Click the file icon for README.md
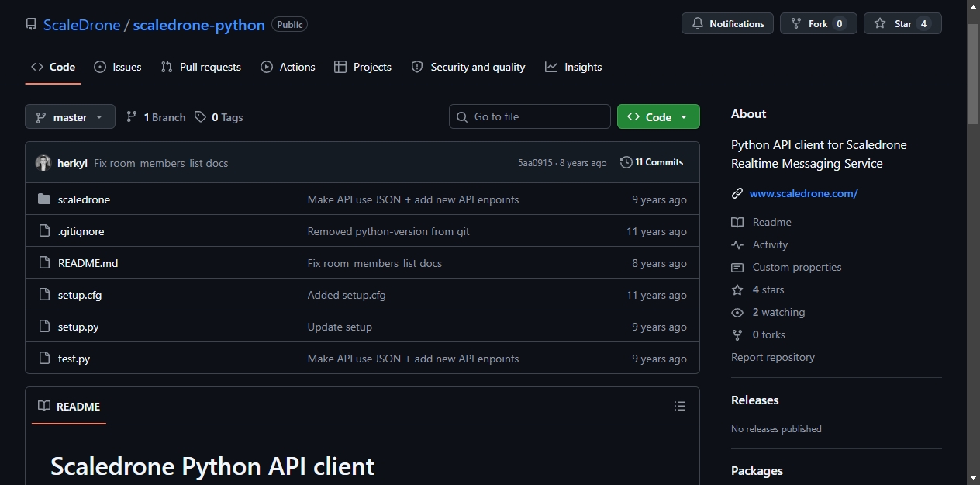 [43, 263]
